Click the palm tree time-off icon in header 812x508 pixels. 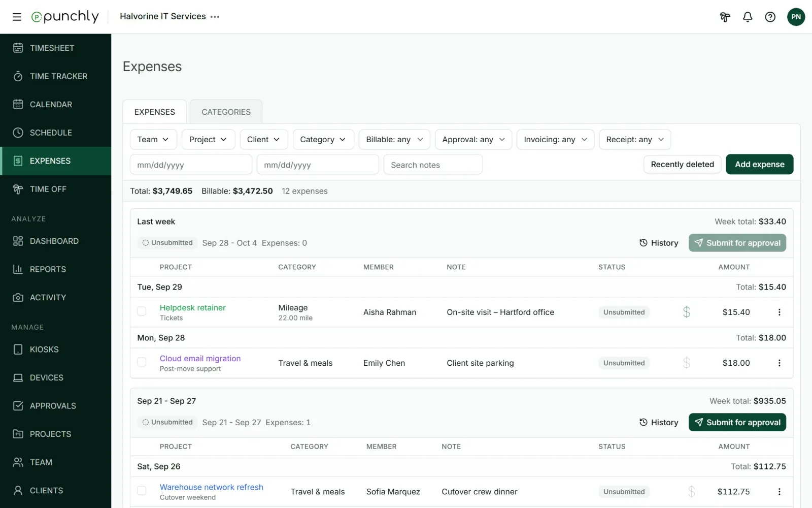725,17
